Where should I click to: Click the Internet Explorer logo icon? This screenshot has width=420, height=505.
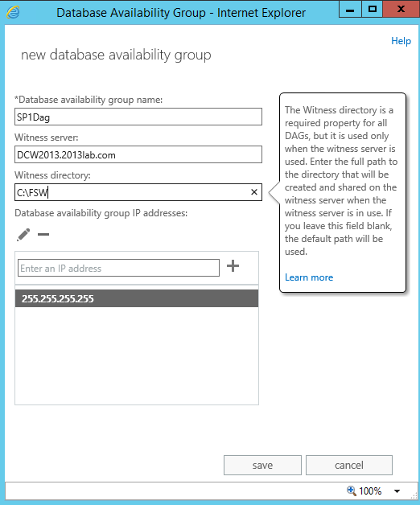13,12
